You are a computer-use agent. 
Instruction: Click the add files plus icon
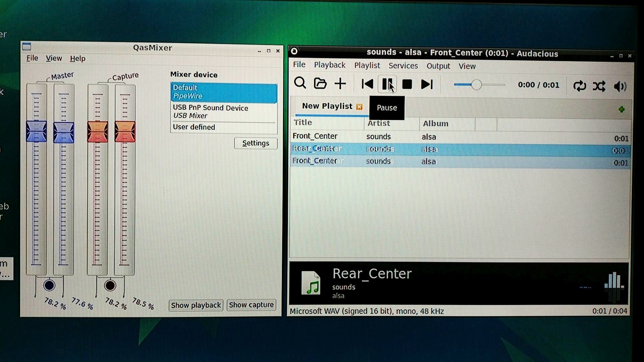coord(340,83)
